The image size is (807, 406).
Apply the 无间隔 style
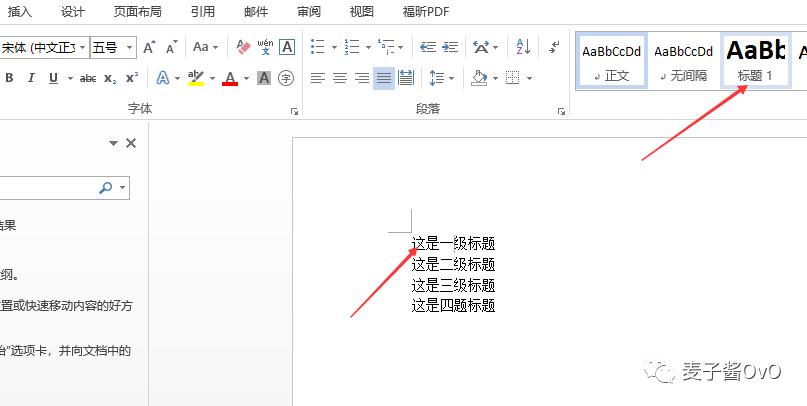[683, 61]
